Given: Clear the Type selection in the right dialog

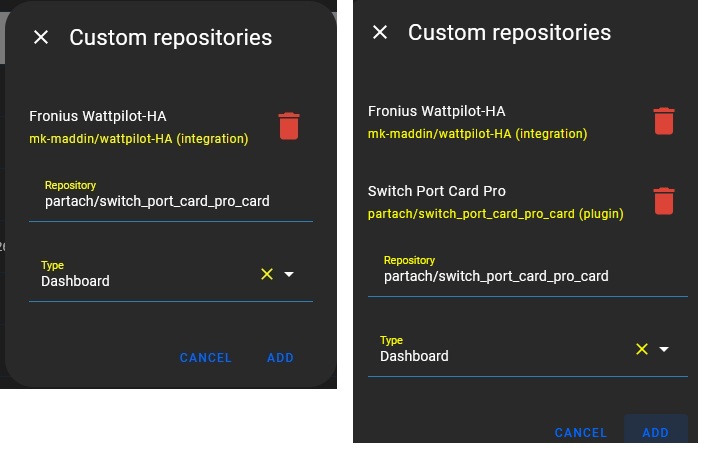Looking at the screenshot, I should coord(642,349).
